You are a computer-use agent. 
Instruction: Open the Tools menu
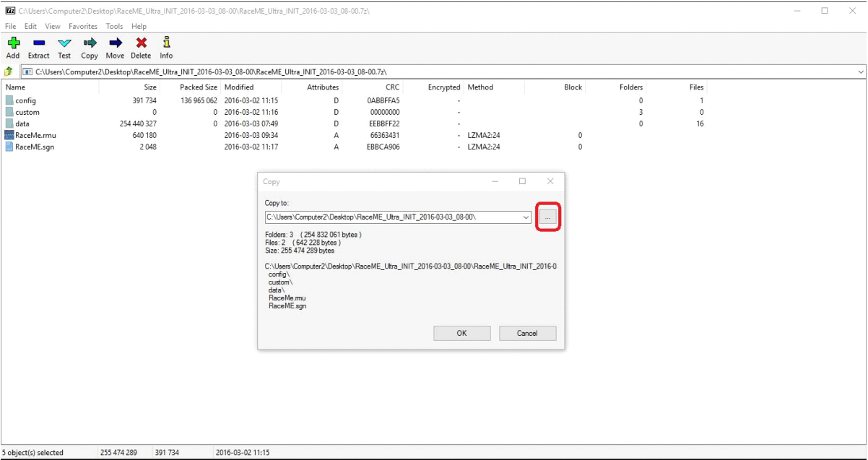[x=114, y=26]
